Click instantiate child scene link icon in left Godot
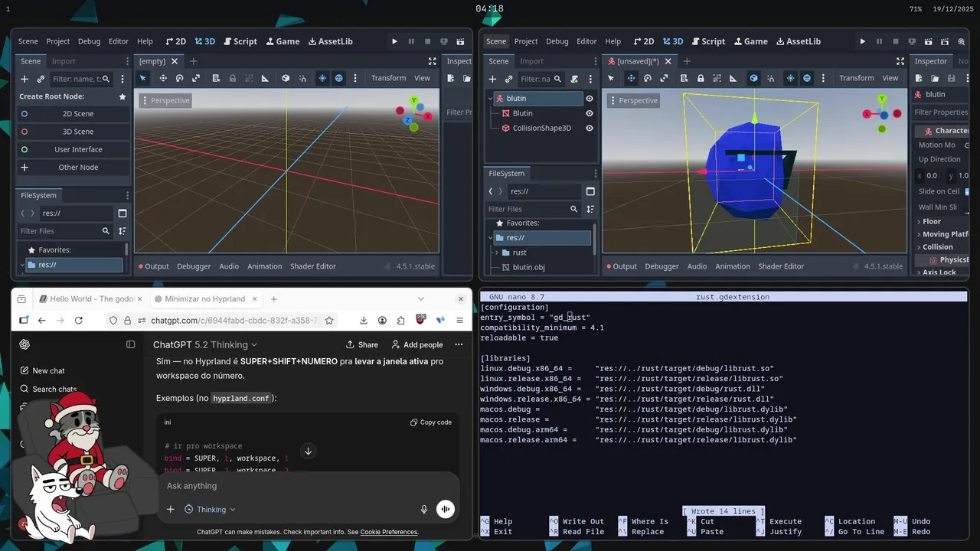This screenshot has width=980, height=551. tap(39, 79)
